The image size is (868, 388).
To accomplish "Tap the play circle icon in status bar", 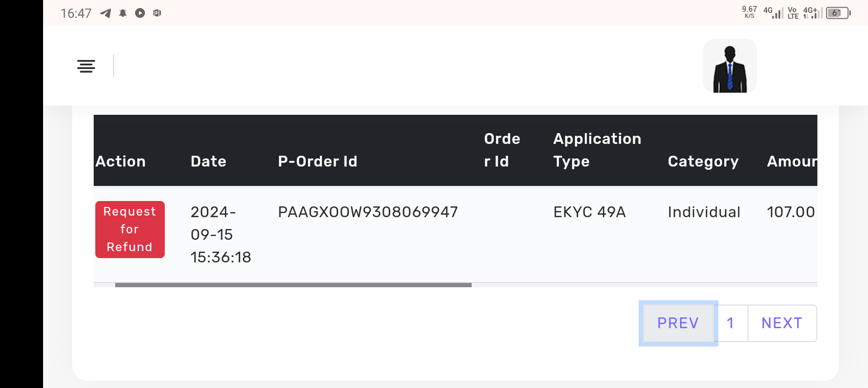I will (140, 13).
